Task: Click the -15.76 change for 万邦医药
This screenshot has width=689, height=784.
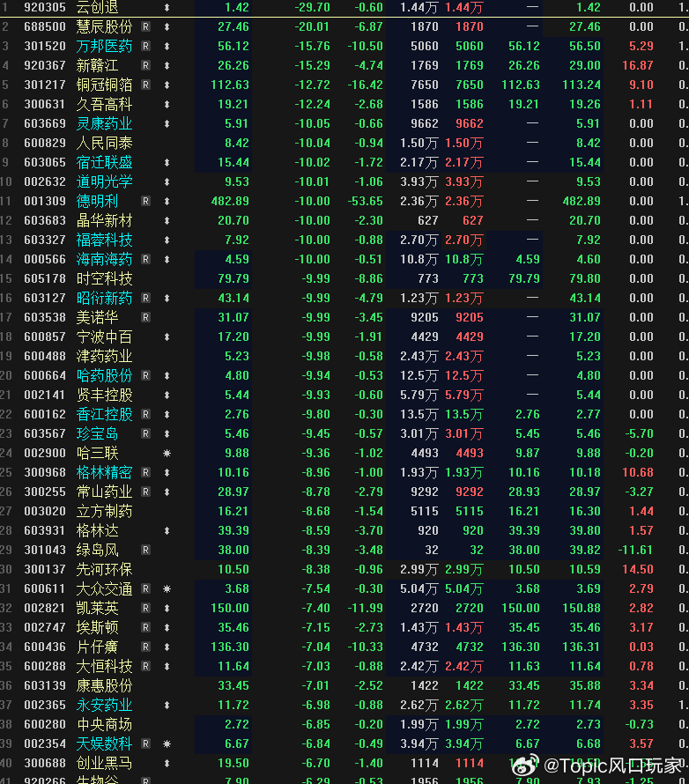Action: tap(312, 47)
